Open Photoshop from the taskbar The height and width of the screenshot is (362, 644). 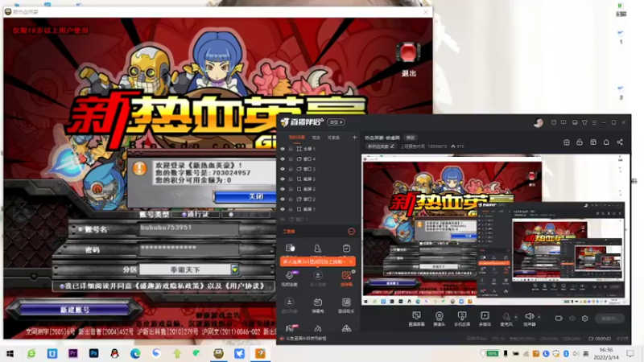tap(93, 353)
